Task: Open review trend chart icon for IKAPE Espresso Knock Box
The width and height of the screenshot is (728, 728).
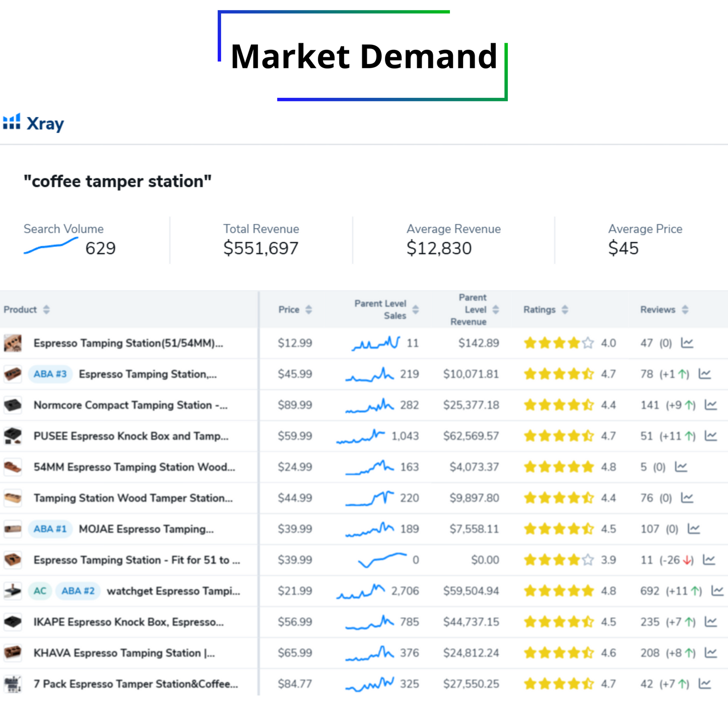Action: pos(710,622)
